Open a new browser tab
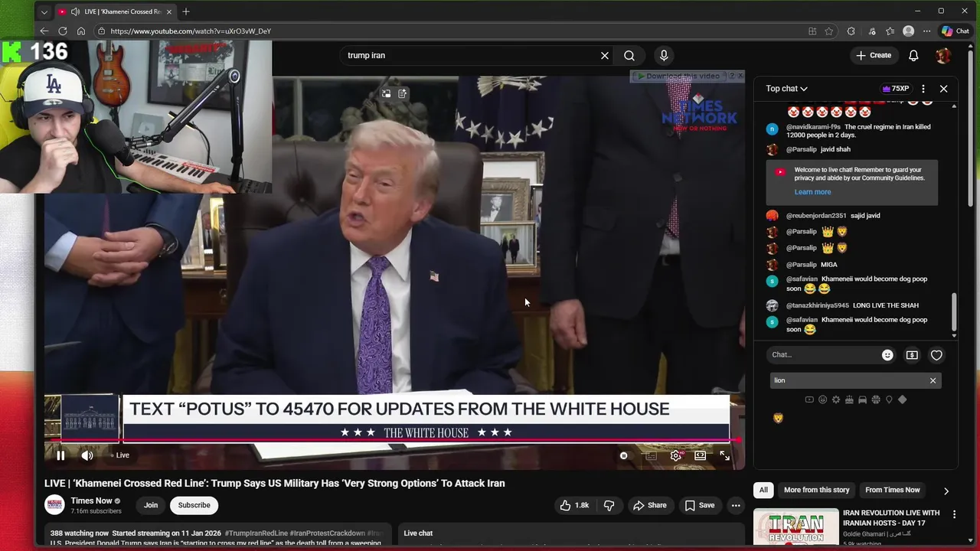This screenshot has width=980, height=551. [186, 11]
